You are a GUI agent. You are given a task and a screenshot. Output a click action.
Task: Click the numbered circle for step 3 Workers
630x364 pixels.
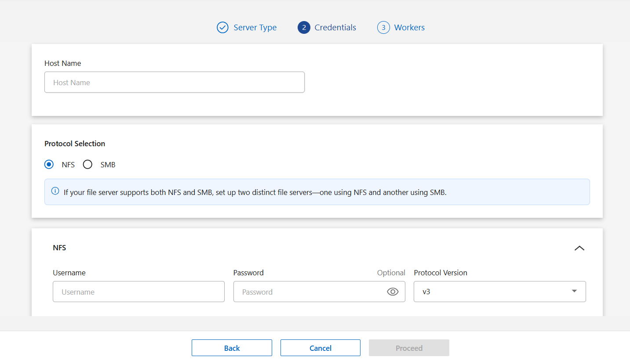(383, 27)
